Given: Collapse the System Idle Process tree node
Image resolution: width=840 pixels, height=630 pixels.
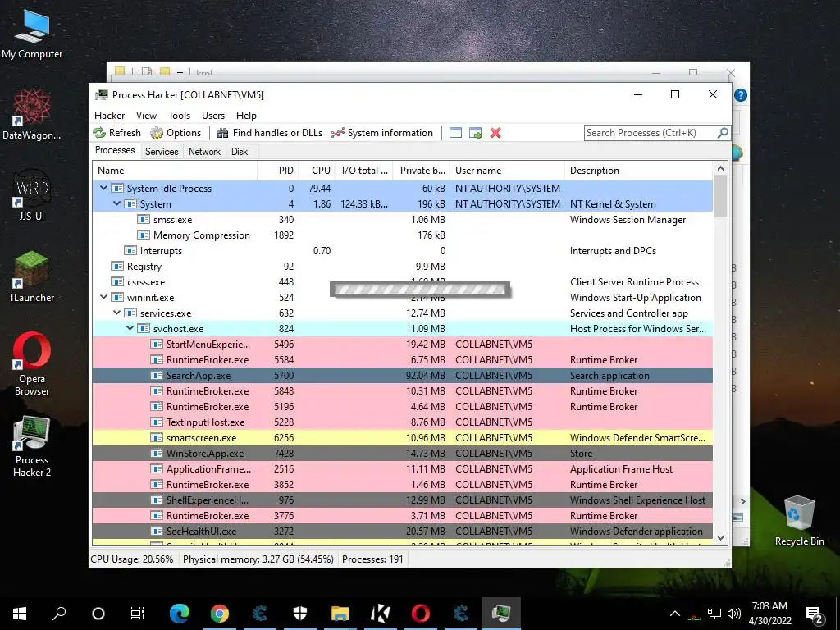Looking at the screenshot, I should 104,188.
